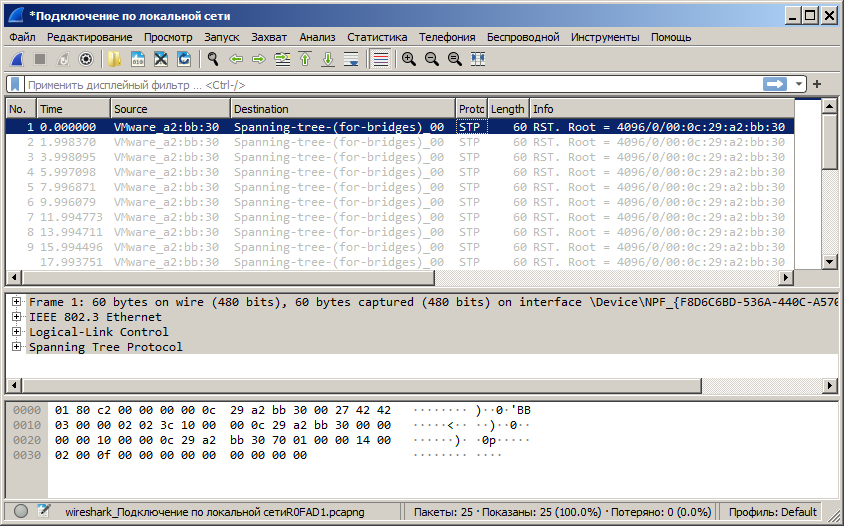Sort by the No. column header
This screenshot has width=844, height=526.
20,109
